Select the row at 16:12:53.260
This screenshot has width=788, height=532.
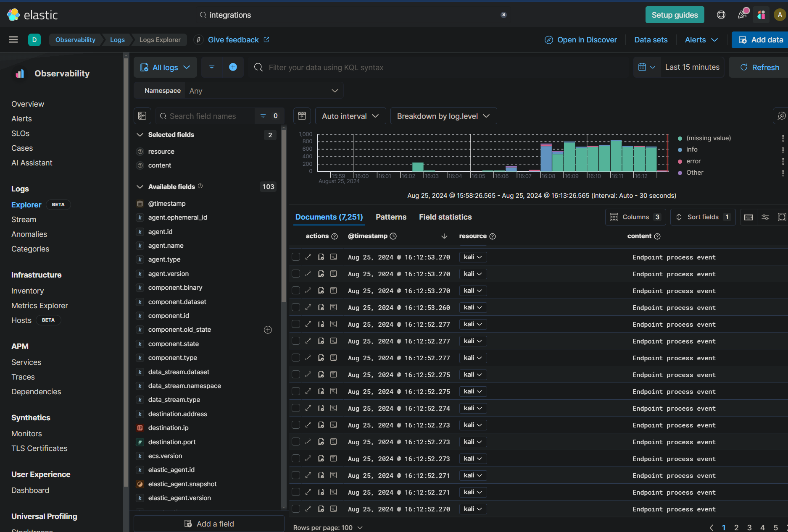296,307
